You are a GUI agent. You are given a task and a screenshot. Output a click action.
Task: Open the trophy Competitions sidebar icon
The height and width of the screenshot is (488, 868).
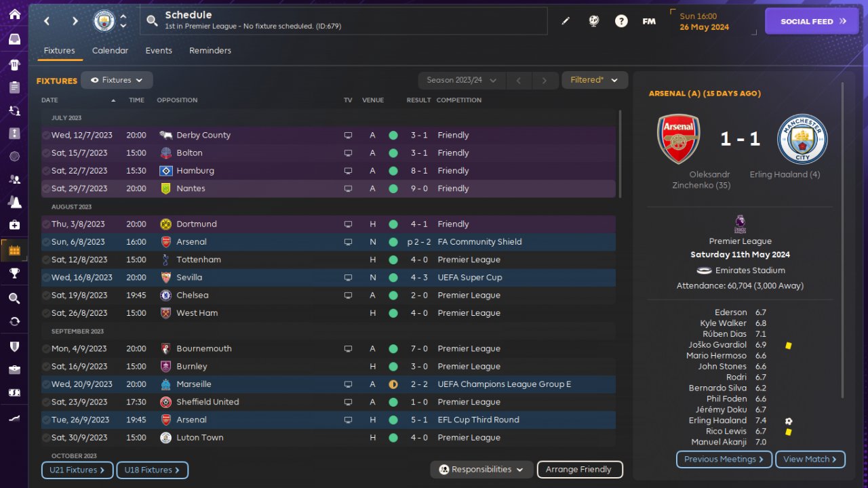[x=14, y=273]
